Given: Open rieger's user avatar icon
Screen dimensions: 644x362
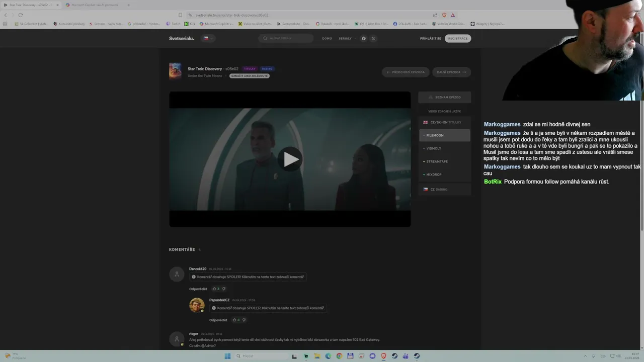Looking at the screenshot, I should pos(177,339).
